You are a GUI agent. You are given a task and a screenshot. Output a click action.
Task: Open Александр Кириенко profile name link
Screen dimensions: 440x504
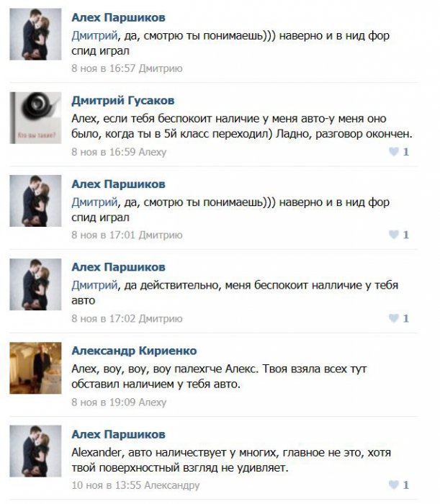[134, 351]
